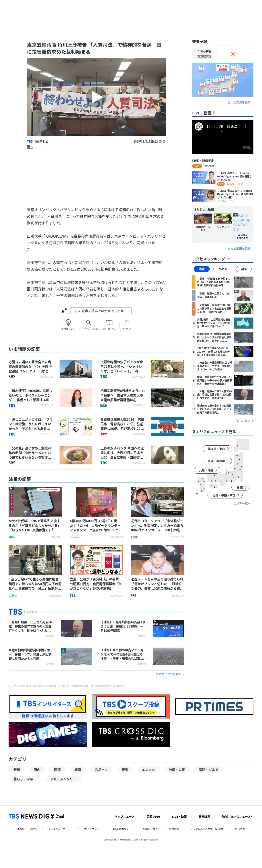The height and width of the screenshot is (868, 262).
Task: Open シノキャリ original video
Action: 223,221
